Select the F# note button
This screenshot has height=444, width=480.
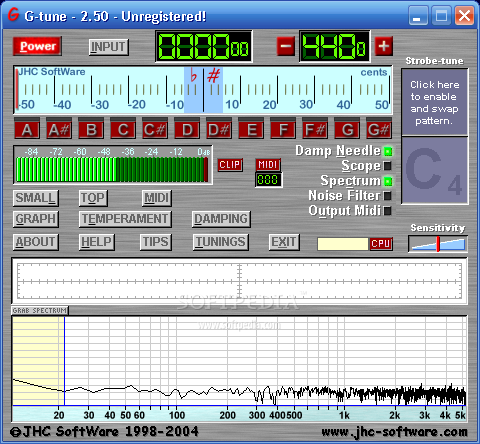point(315,130)
